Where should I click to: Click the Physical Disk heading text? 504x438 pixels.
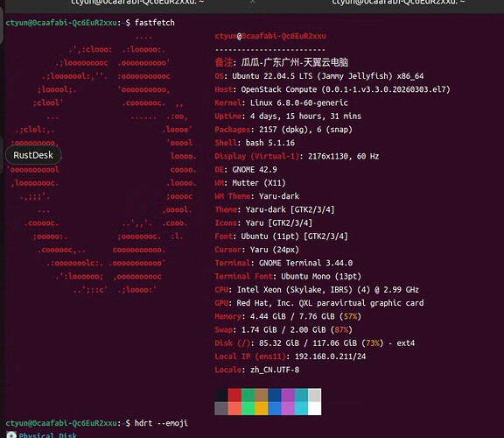[x=47, y=435]
